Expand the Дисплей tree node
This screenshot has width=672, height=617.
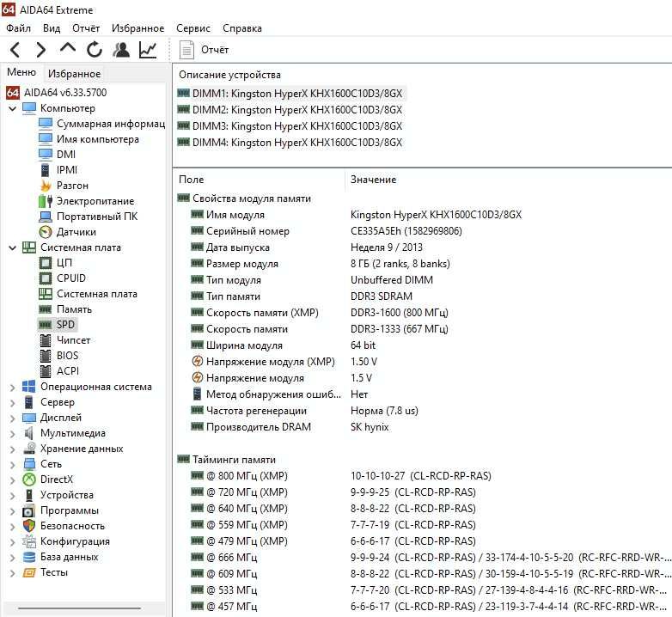[x=12, y=418]
